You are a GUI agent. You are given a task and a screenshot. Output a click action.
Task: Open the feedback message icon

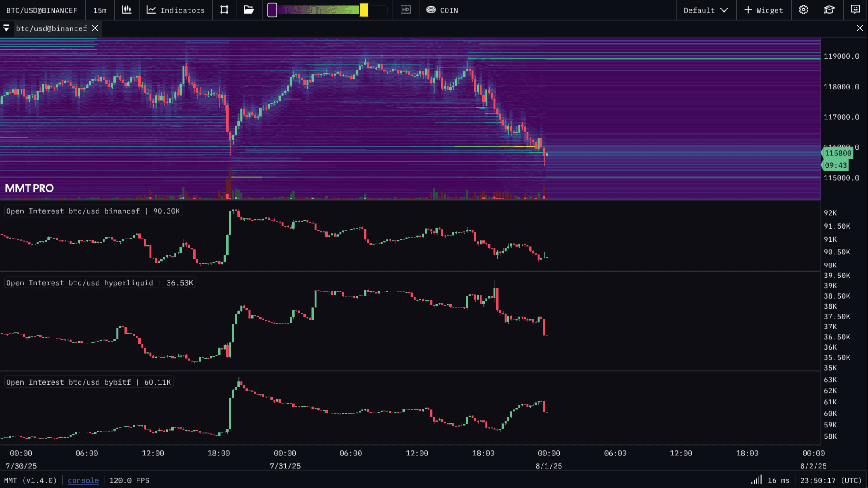pos(855,9)
